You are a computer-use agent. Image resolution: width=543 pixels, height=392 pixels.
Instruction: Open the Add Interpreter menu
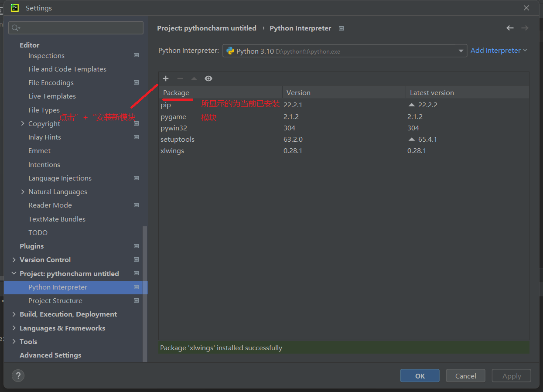coord(499,51)
